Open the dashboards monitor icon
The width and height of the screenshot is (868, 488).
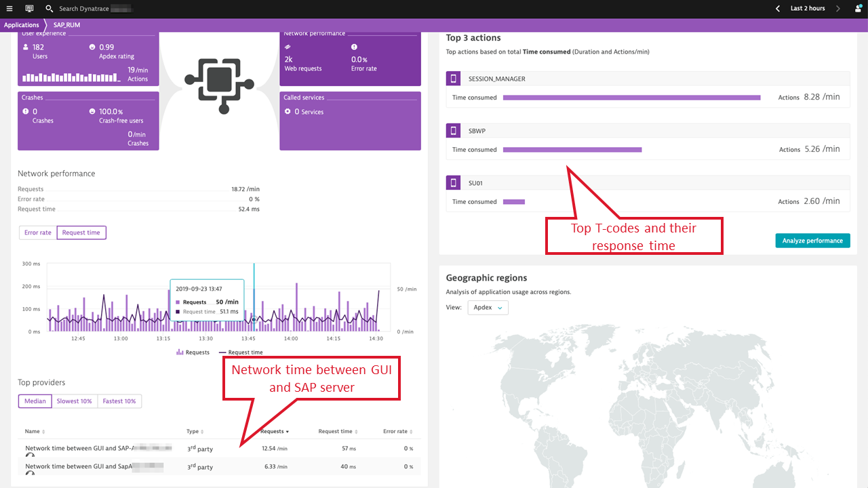29,9
